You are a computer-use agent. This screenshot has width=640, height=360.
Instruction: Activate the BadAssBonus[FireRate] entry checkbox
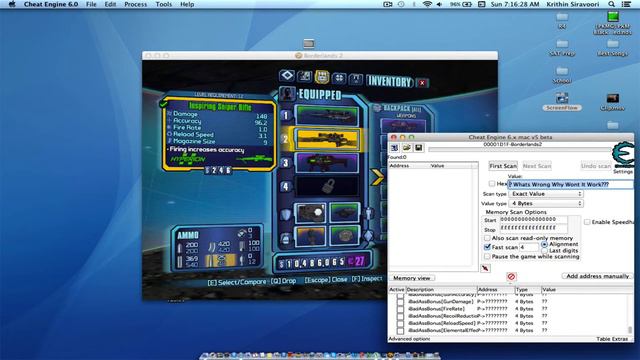pyautogui.click(x=400, y=309)
